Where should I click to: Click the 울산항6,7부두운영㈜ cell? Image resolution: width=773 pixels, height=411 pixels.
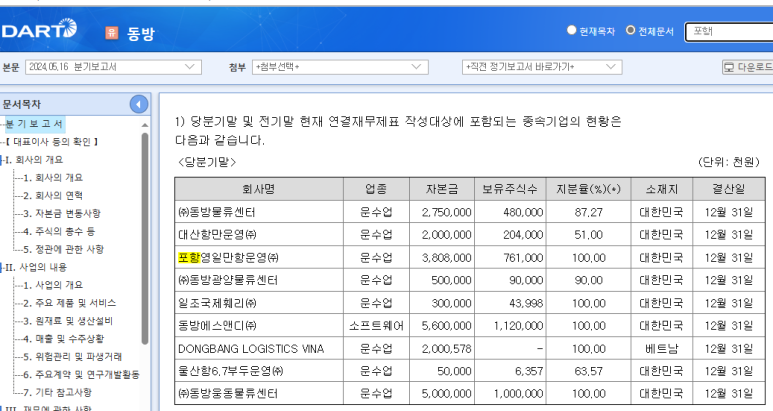(259, 371)
